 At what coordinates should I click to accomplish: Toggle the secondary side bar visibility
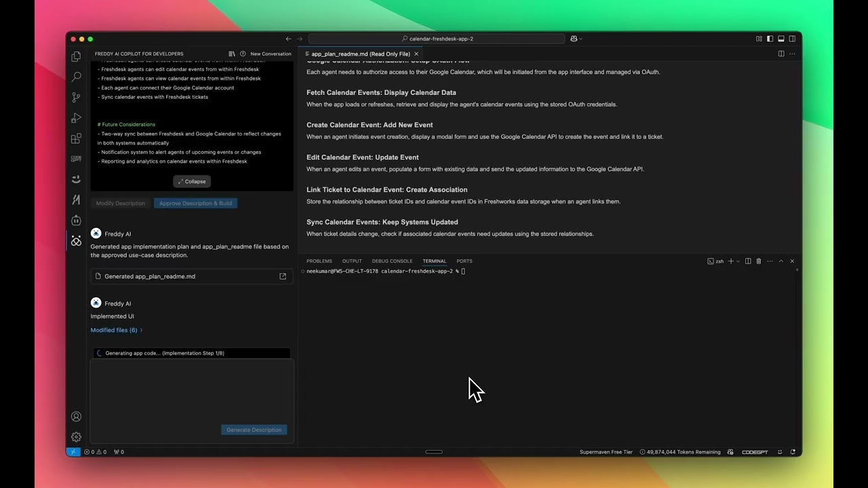pos(792,39)
